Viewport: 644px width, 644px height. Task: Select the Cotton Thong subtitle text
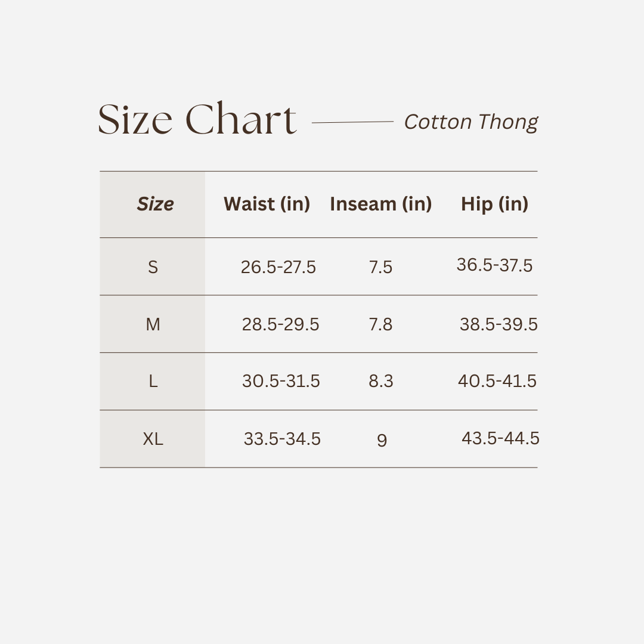point(471,122)
